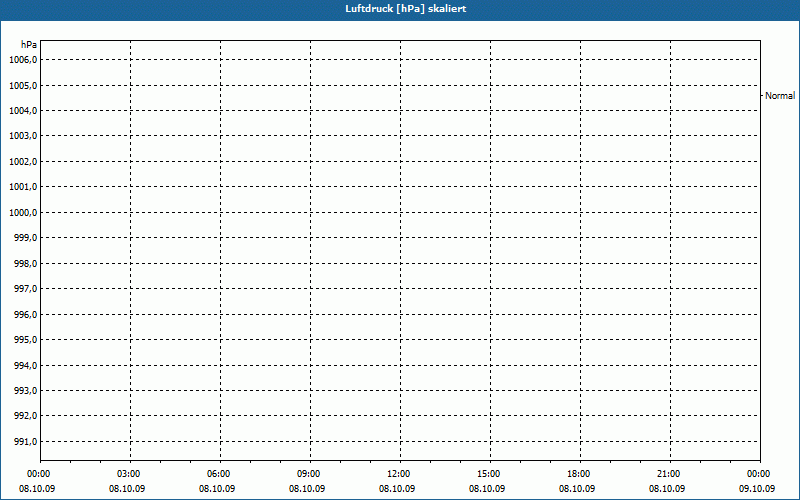Click the 1002,0 axis value
800x500 pixels.
click(23, 161)
